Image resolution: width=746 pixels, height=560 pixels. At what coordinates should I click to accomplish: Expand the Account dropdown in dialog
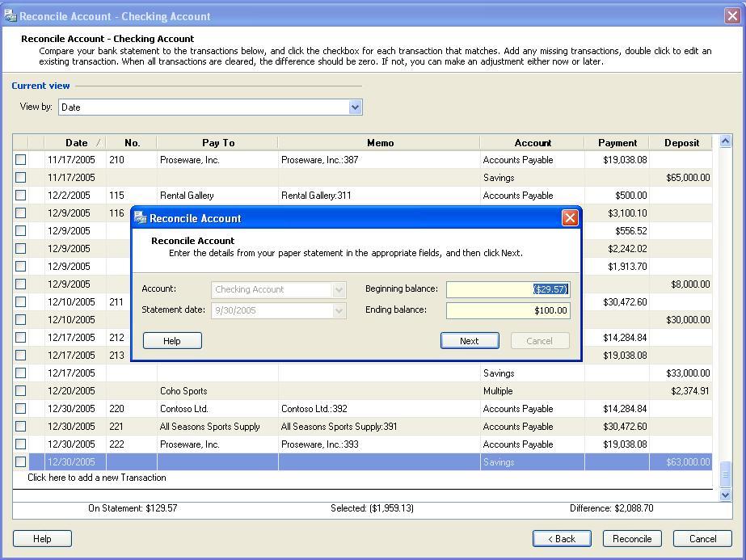[339, 289]
